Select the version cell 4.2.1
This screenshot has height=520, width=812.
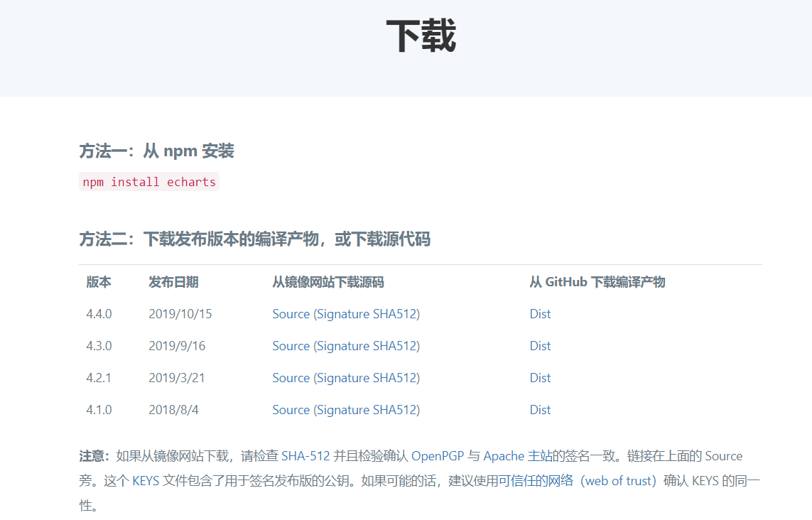[x=99, y=378]
